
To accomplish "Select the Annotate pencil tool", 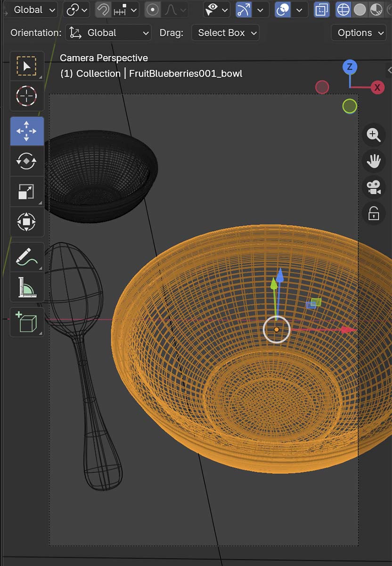I will [27, 257].
